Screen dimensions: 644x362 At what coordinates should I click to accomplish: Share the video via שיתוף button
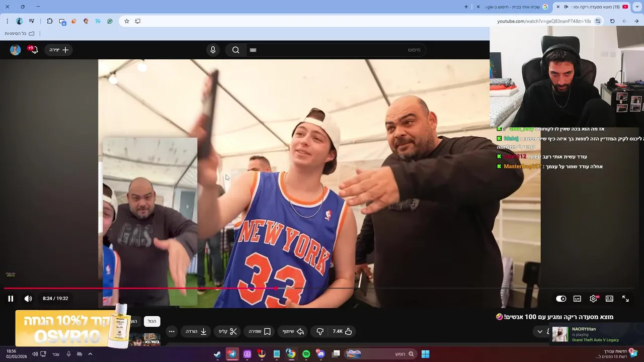pyautogui.click(x=293, y=331)
